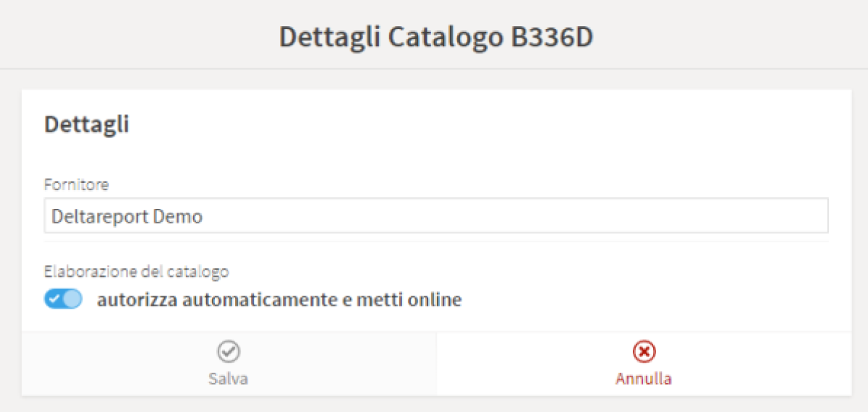Click the round knob of the blue switch

pyautogui.click(x=72, y=299)
